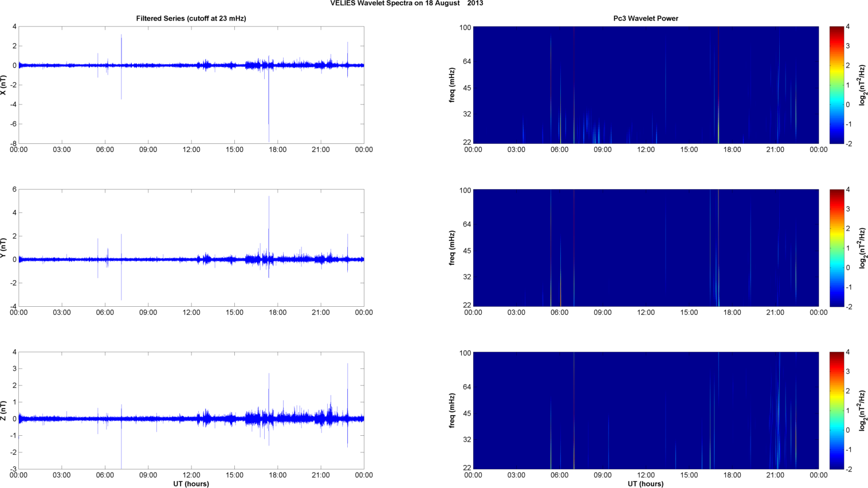The image size is (868, 488).
Task: Click the tall positive spike in the Y series near 17:20
Action: coord(269,227)
